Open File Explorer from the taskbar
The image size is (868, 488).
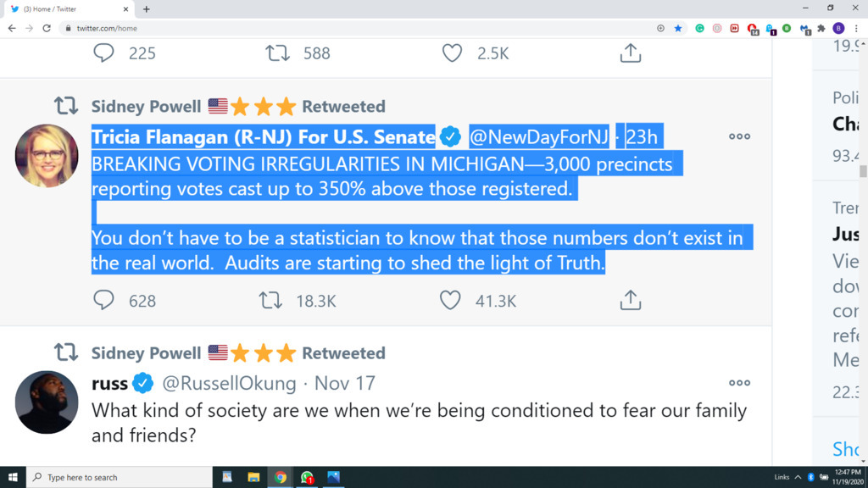coord(253,478)
